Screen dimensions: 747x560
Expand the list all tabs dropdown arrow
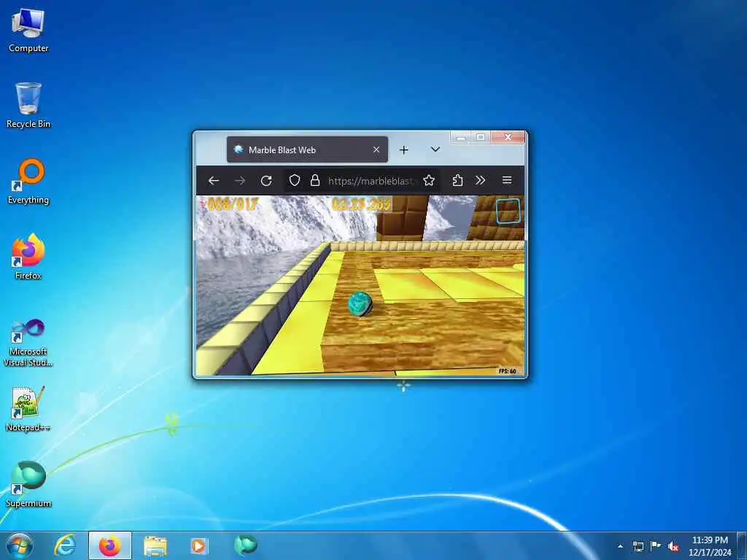435,149
